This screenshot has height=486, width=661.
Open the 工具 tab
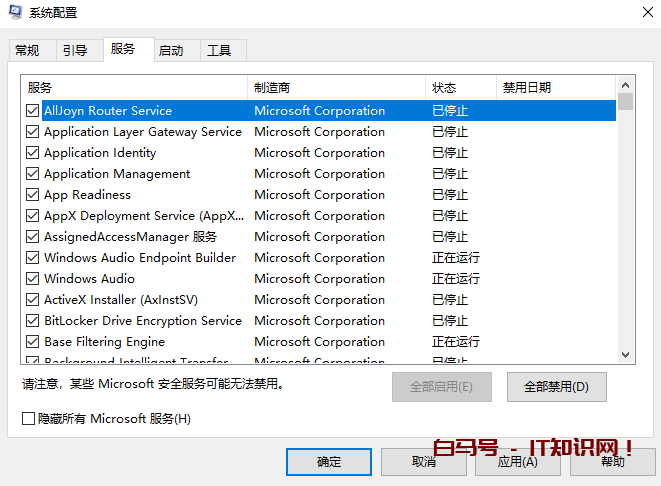point(219,51)
